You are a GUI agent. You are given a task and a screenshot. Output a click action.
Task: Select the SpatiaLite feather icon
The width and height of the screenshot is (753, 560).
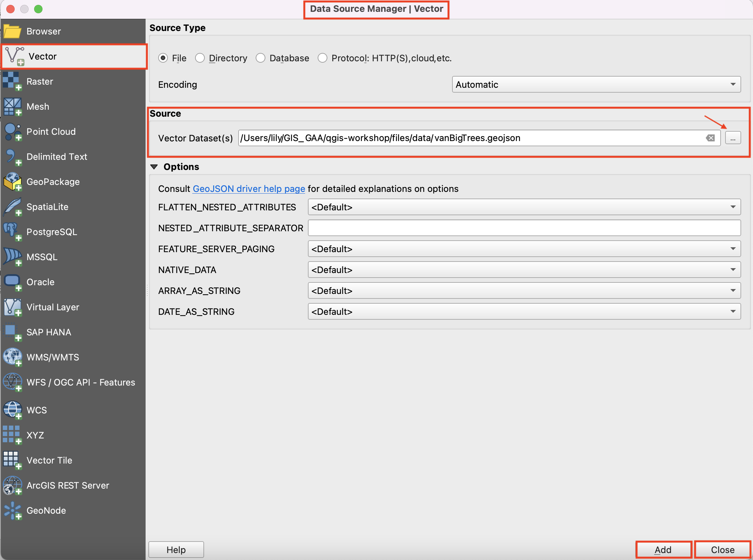[x=12, y=207]
